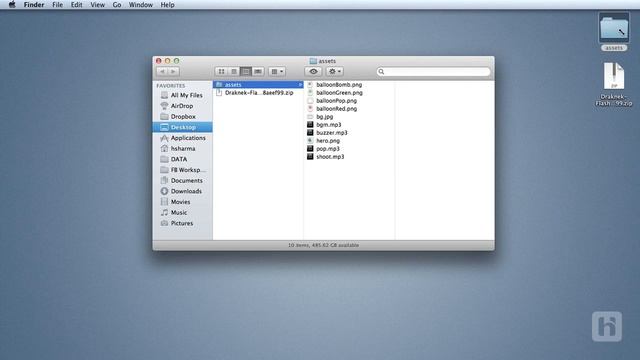Open the Go menu
640x360 pixels.
pos(117,4)
